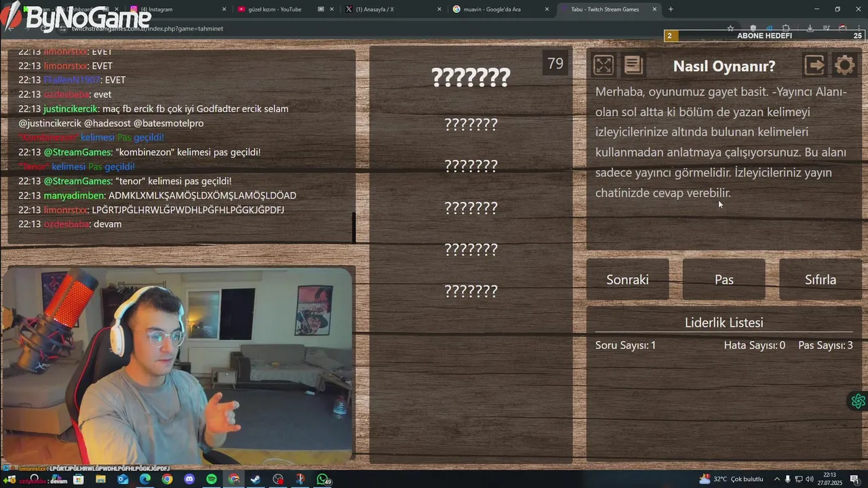Click the Liderlik Listesi heading

click(x=724, y=323)
